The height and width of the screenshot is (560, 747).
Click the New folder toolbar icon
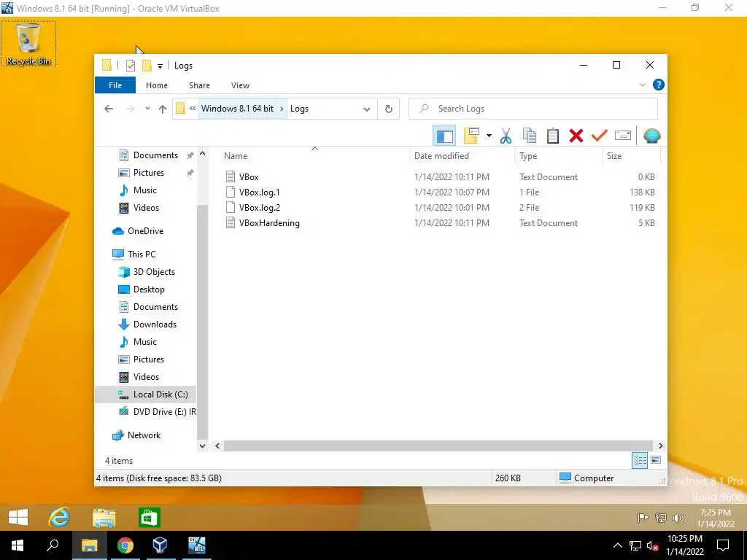(x=471, y=136)
